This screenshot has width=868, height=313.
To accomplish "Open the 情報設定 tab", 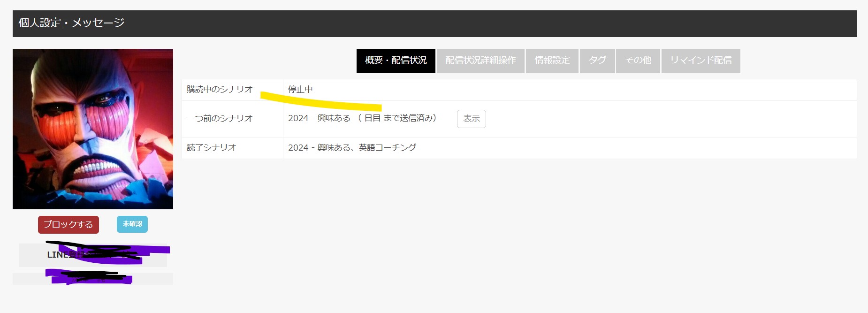I will (x=552, y=61).
